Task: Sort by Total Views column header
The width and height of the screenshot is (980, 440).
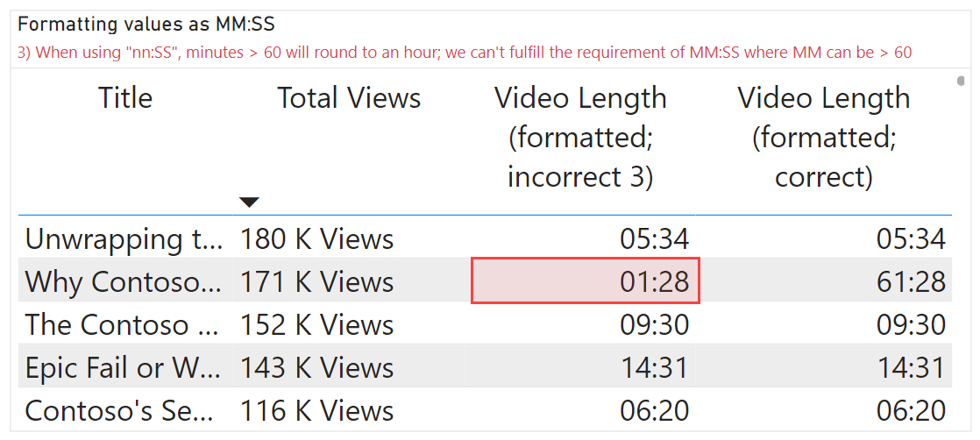Action: [349, 98]
